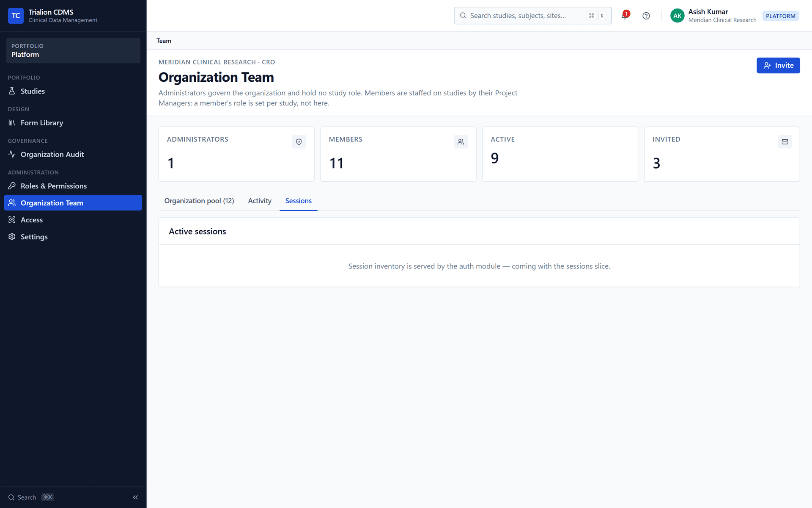Open the Portfolio Platform switcher
Image resolution: width=812 pixels, height=508 pixels.
(x=73, y=50)
